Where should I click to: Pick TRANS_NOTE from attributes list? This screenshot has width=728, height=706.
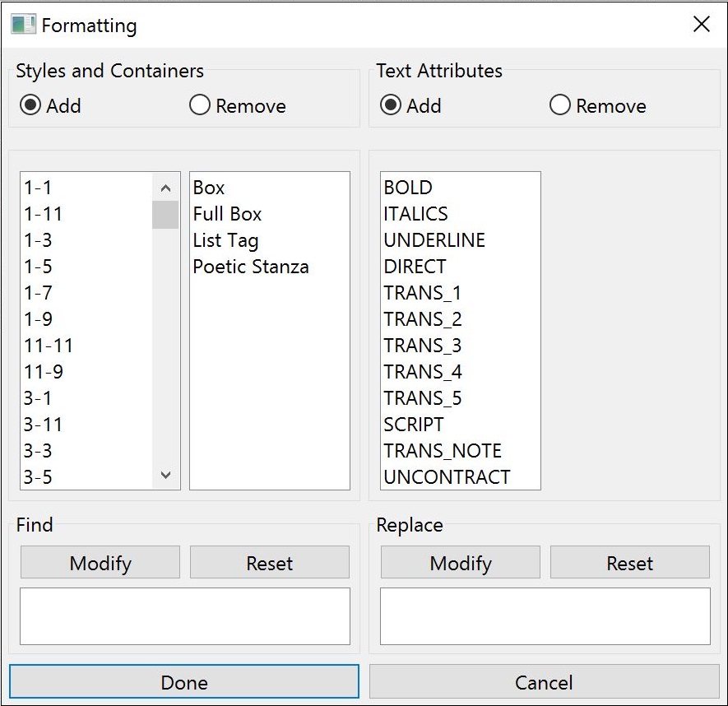443,451
